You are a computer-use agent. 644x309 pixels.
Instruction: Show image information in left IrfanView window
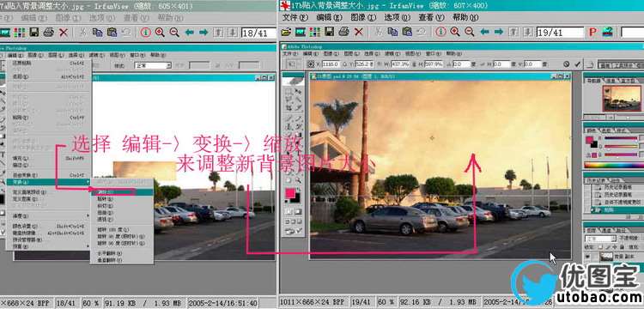pyautogui.click(x=145, y=33)
